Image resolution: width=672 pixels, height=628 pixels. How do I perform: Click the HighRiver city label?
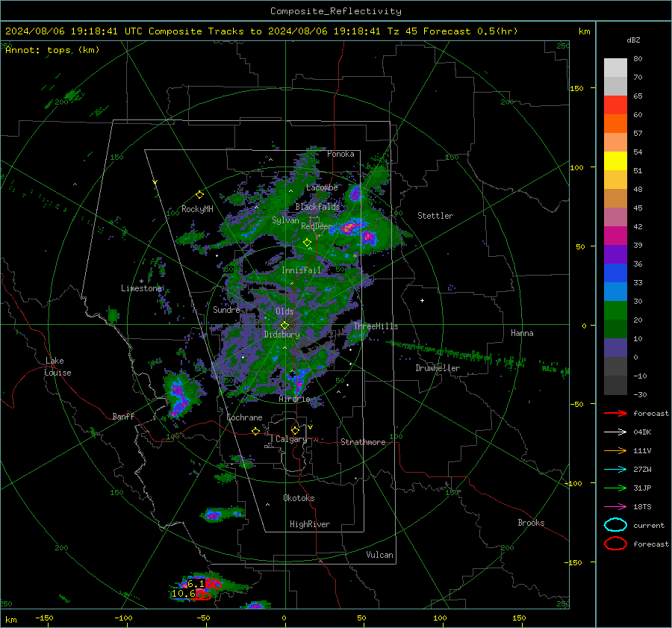click(x=310, y=524)
